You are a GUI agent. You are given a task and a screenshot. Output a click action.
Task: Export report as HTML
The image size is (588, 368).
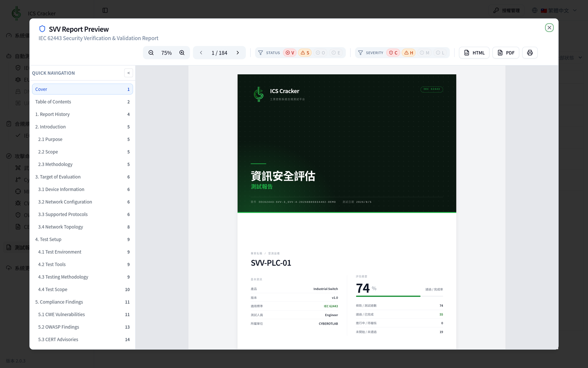(474, 53)
